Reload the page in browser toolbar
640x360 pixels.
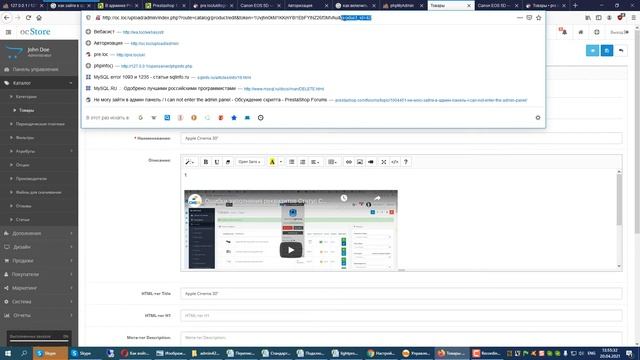tap(28, 18)
